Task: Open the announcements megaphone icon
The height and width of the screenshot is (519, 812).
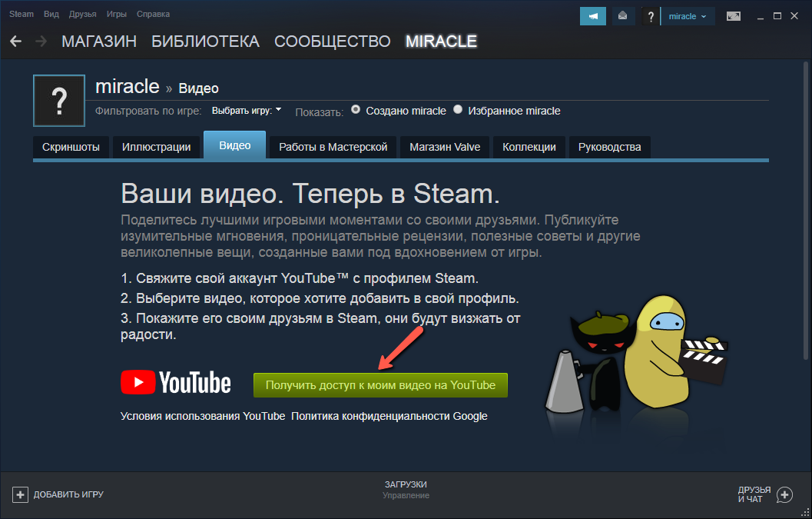Action: coord(592,16)
